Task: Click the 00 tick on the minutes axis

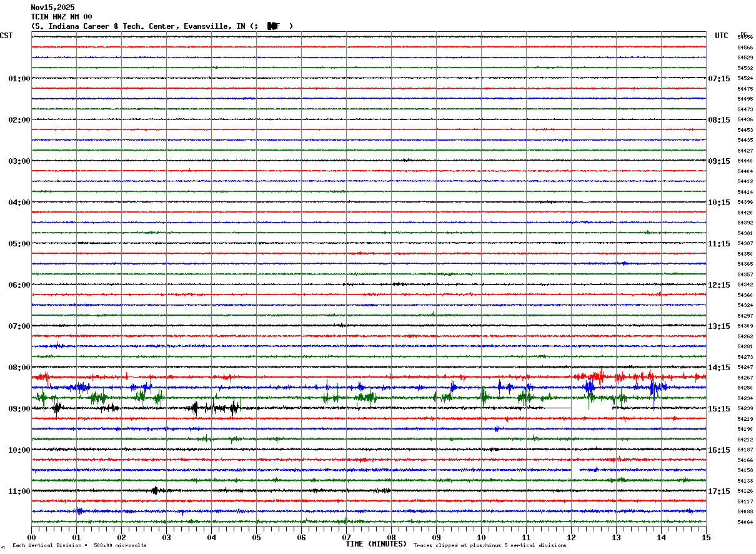Action: pyautogui.click(x=31, y=537)
